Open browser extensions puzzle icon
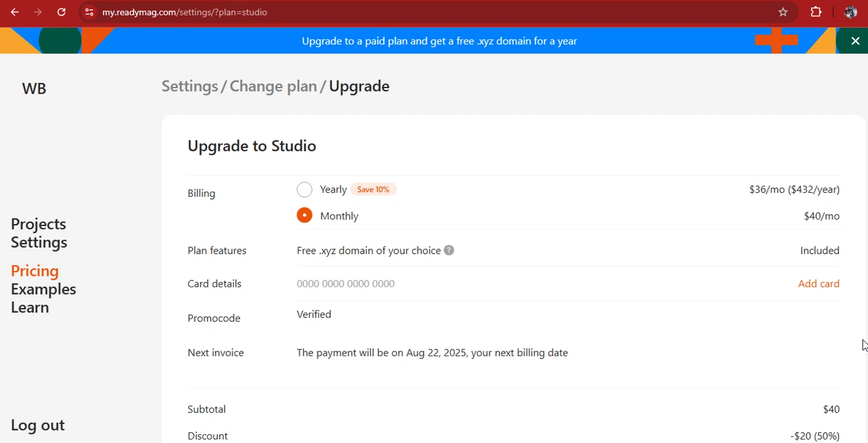Image resolution: width=868 pixels, height=443 pixels. [816, 12]
